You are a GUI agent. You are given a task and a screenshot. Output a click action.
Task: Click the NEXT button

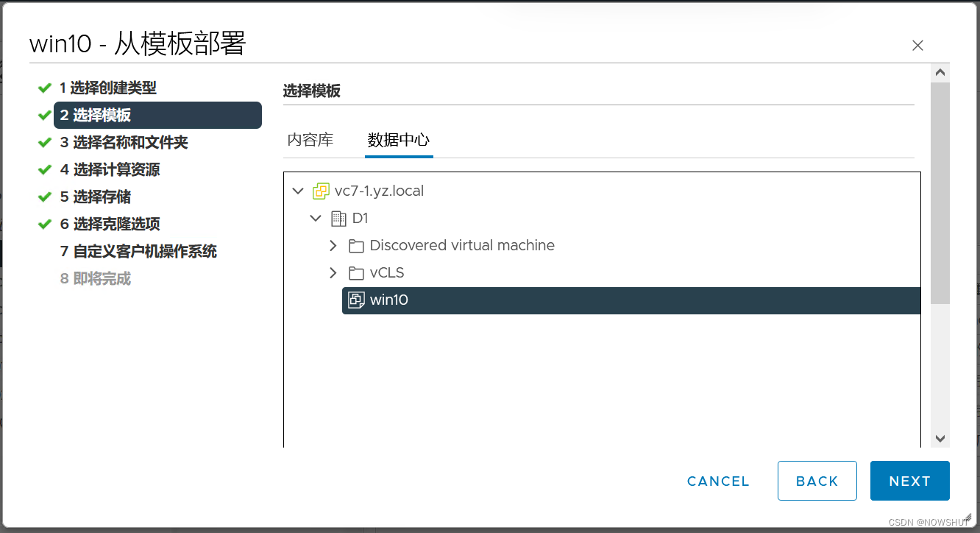pyautogui.click(x=910, y=481)
